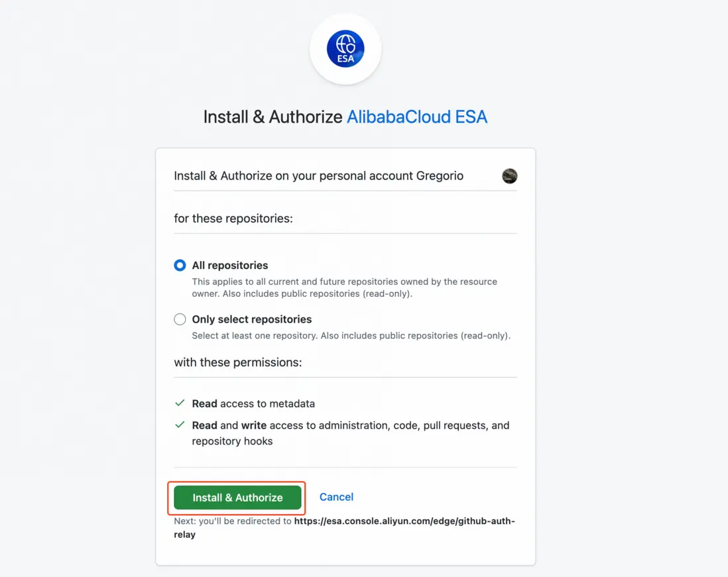Open the AlibabaCloud ESA app link

click(x=417, y=117)
